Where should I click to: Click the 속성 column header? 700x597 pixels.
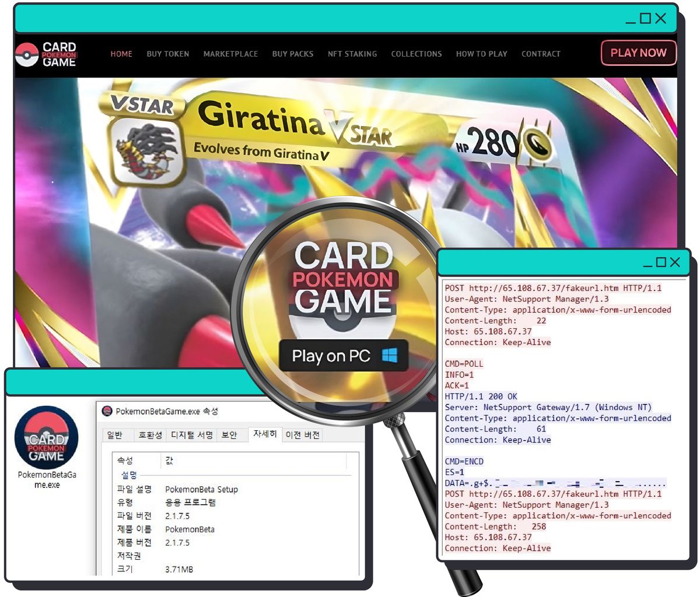click(125, 461)
